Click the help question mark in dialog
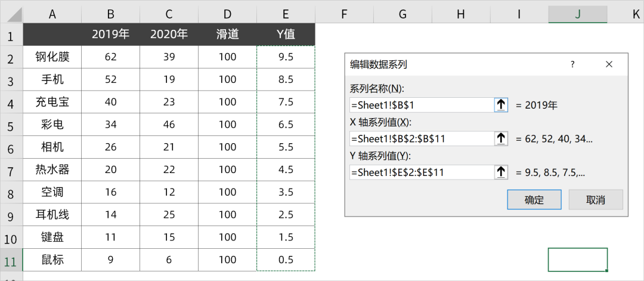The height and width of the screenshot is (281, 644). click(572, 64)
